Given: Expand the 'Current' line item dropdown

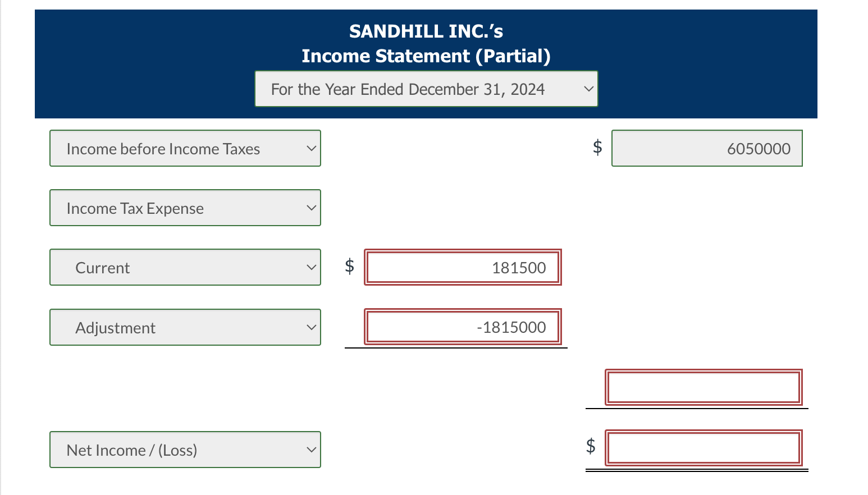Looking at the screenshot, I should coord(185,267).
